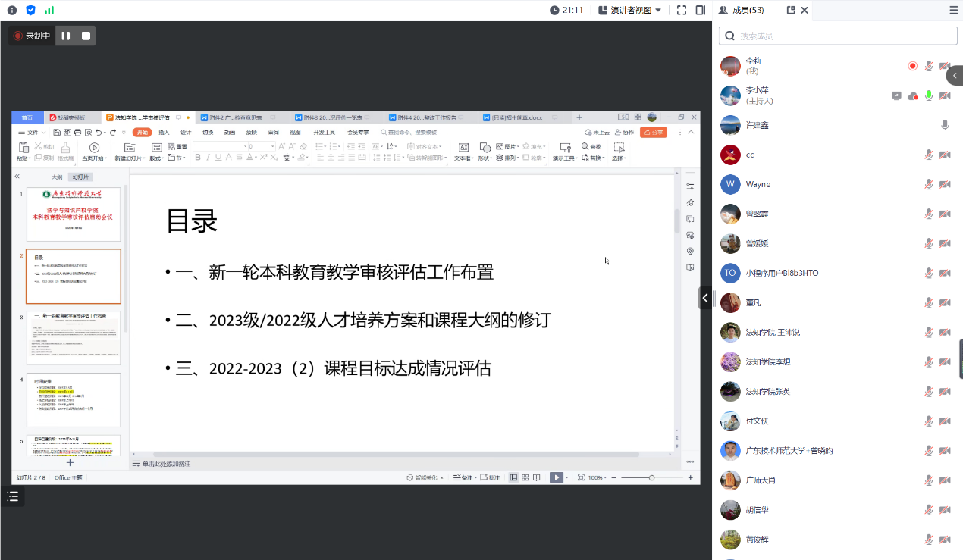Check the green network signal indicator

[49, 10]
